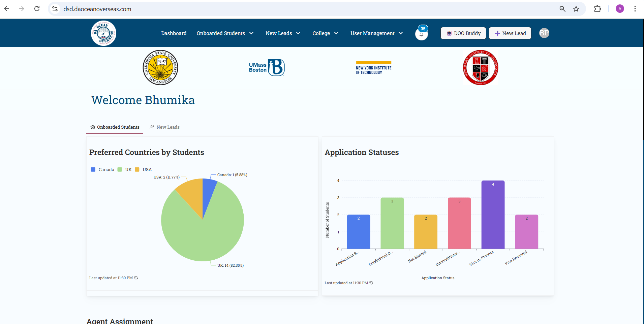
Task: Open the notifications bell with badge 35
Action: pos(422,33)
